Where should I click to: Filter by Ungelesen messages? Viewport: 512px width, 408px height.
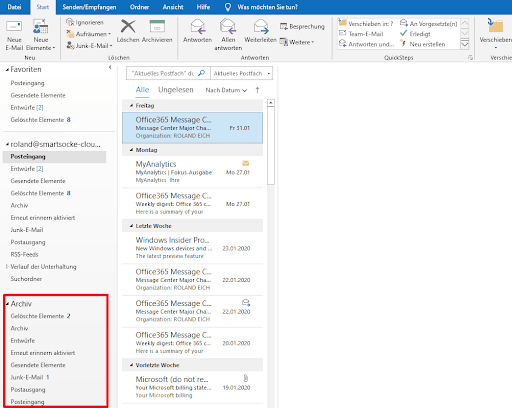point(176,90)
